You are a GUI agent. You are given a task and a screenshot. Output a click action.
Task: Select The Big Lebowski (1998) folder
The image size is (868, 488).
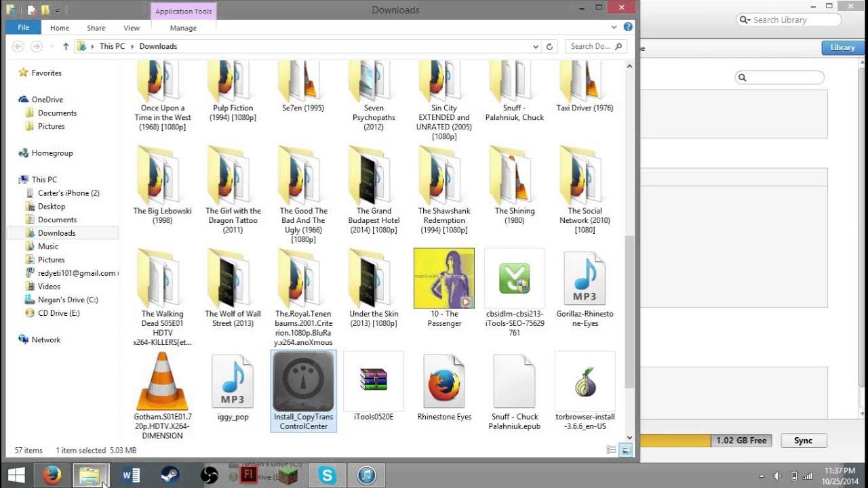click(x=163, y=184)
